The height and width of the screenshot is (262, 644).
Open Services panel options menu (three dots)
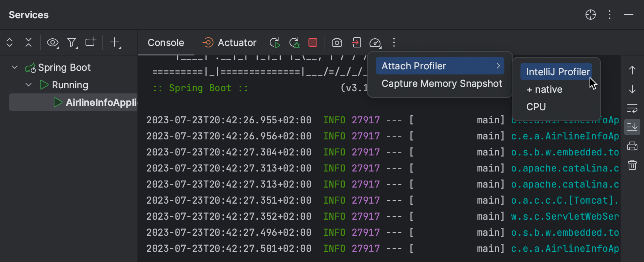(x=610, y=15)
